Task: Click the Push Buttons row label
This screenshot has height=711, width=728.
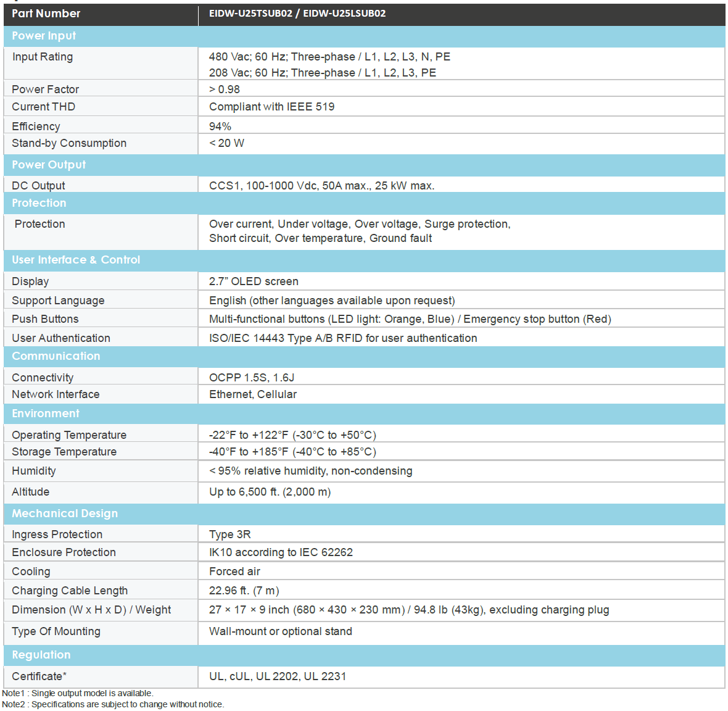Action: pos(45,319)
